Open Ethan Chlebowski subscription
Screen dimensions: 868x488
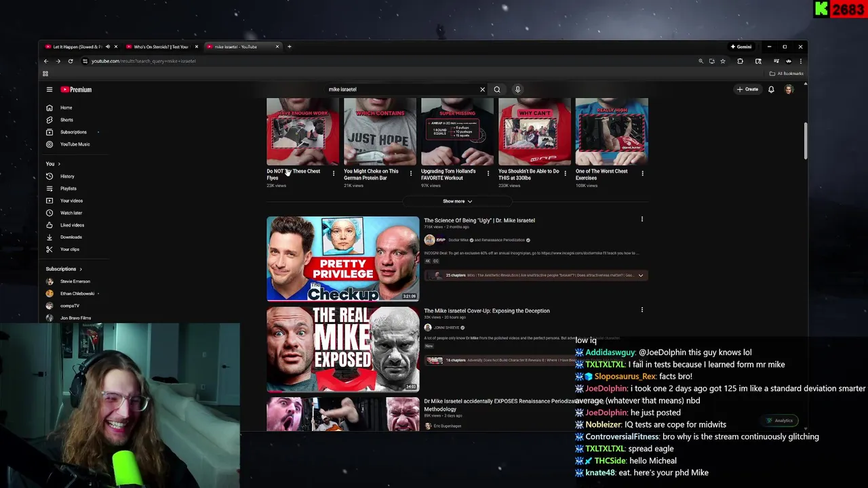pos(77,293)
